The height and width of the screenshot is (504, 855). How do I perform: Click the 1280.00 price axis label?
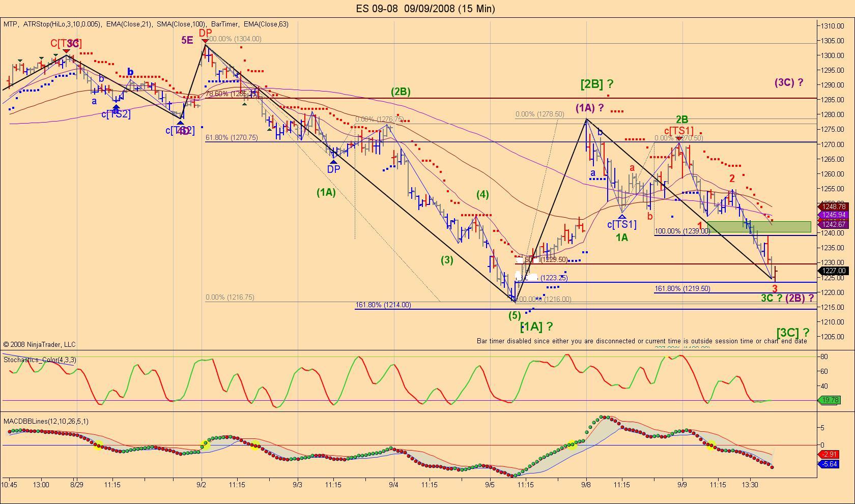pos(833,114)
